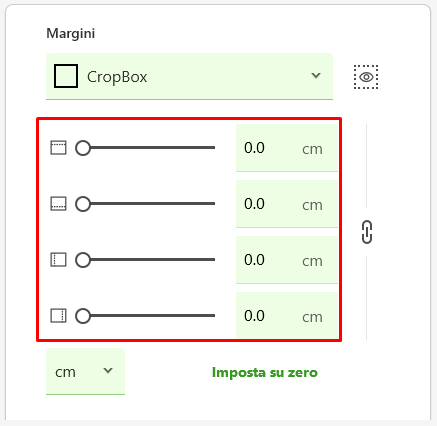Toggle the linked margins chain icon
The height and width of the screenshot is (426, 437).
tap(367, 232)
